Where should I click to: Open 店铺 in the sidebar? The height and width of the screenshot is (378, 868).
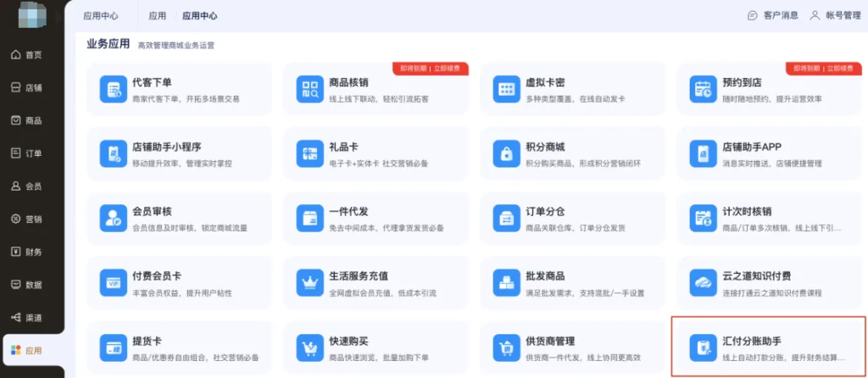point(26,87)
